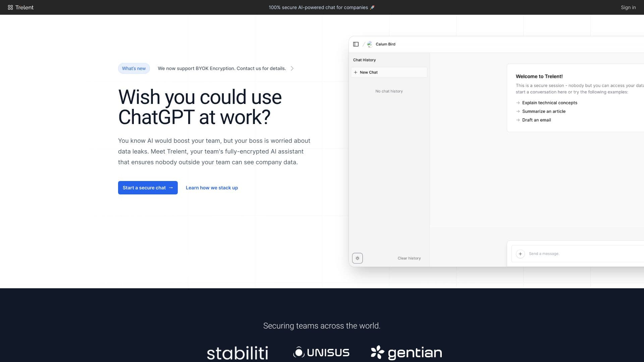
Task: Click the Unisus company logo
Action: pos(321,352)
